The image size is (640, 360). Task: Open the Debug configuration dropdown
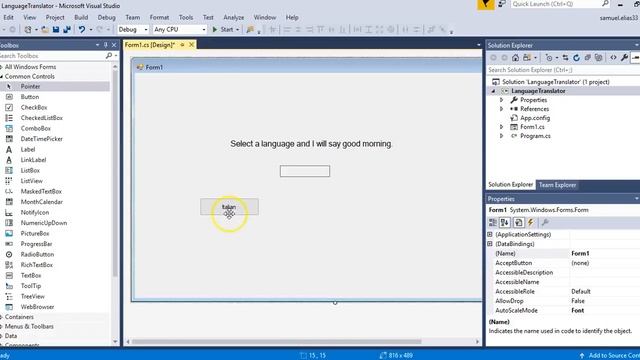pyautogui.click(x=133, y=29)
